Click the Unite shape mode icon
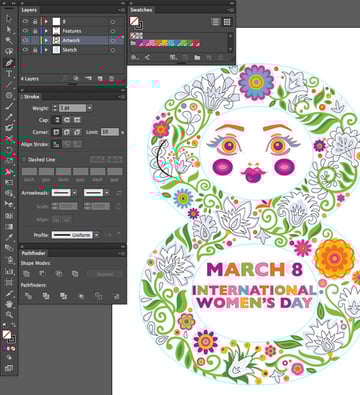This screenshot has width=360, height=395. click(x=26, y=274)
